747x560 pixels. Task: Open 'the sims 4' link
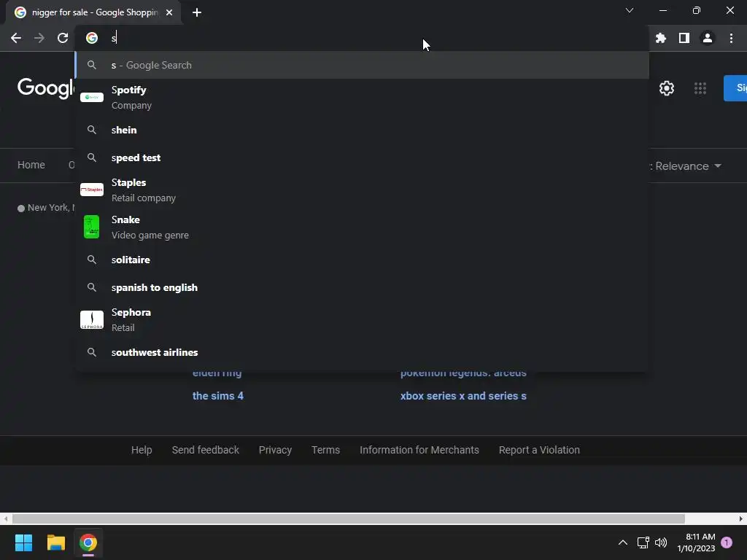click(217, 396)
